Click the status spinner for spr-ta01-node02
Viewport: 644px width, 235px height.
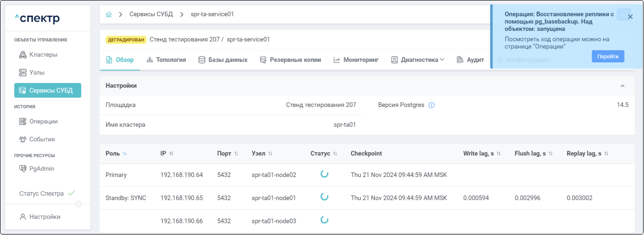324,174
